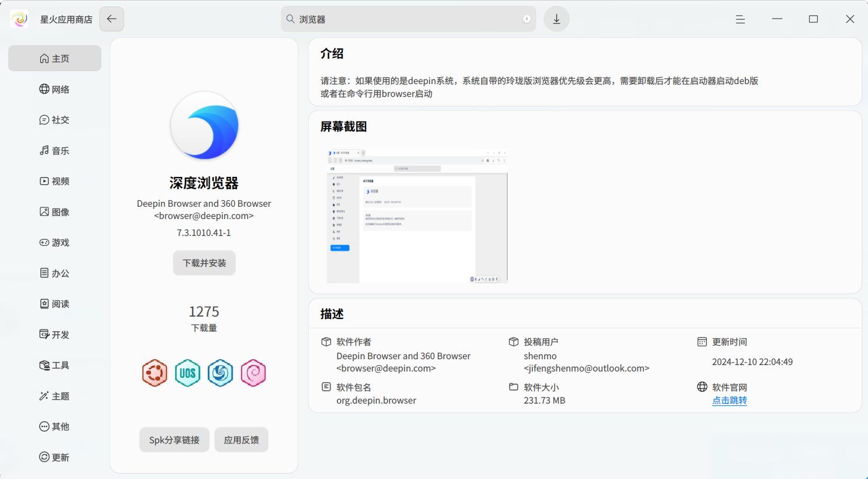868x479 pixels.
Task: Clear the search field text
Action: 527,19
